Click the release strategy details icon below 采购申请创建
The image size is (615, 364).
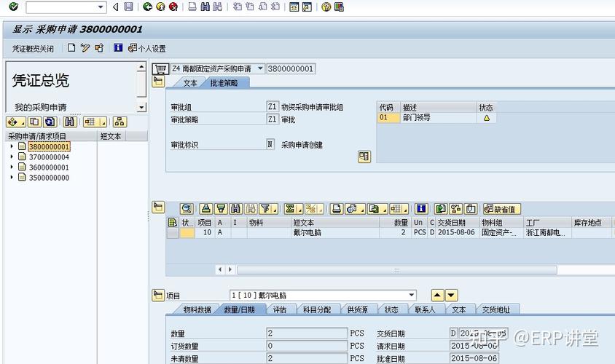(364, 157)
